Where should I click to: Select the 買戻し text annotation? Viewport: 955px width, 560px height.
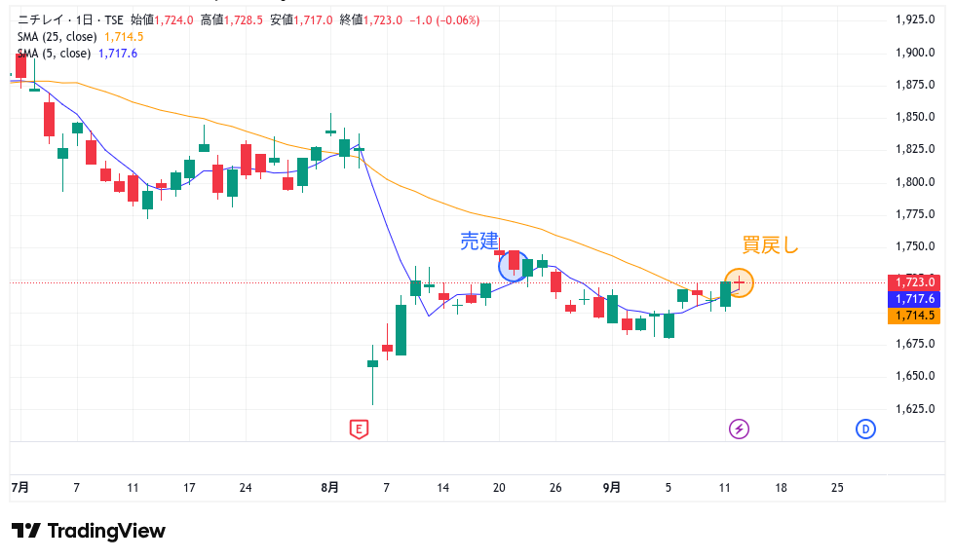pos(770,245)
